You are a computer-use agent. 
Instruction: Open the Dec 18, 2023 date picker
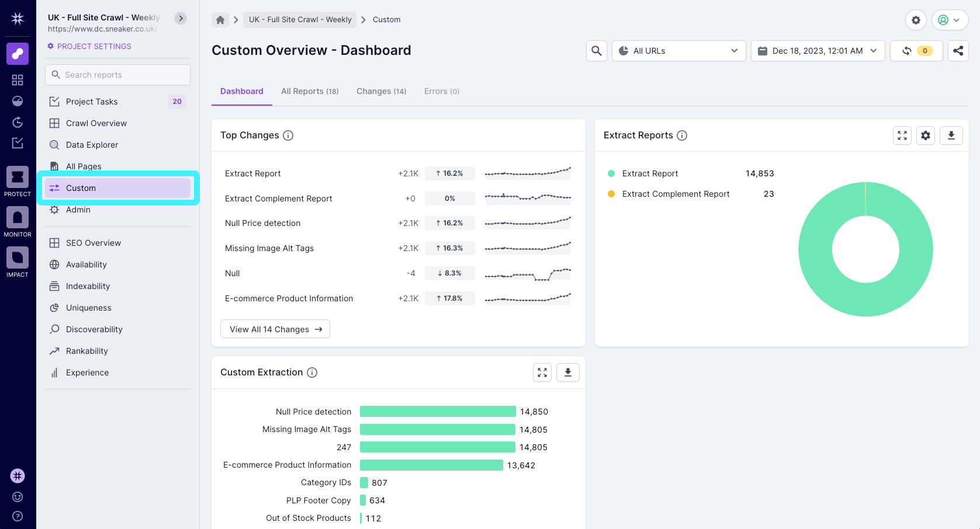817,51
